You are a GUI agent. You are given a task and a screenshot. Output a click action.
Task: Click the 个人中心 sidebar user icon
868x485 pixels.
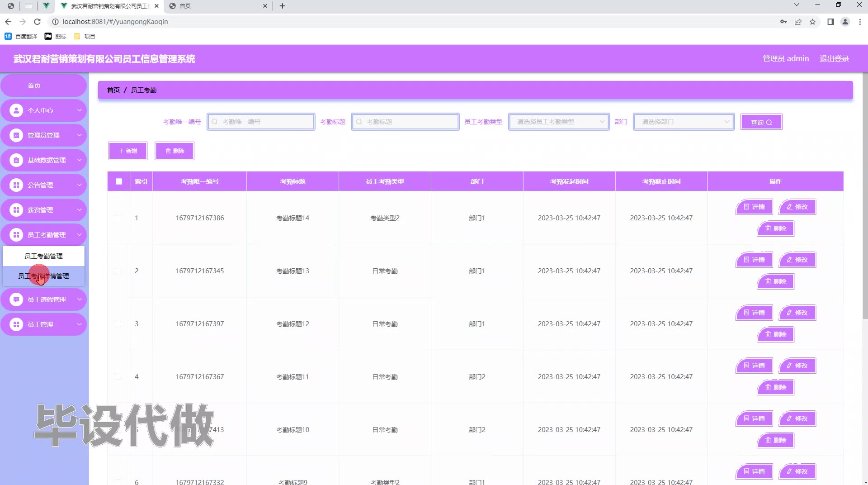pos(16,110)
